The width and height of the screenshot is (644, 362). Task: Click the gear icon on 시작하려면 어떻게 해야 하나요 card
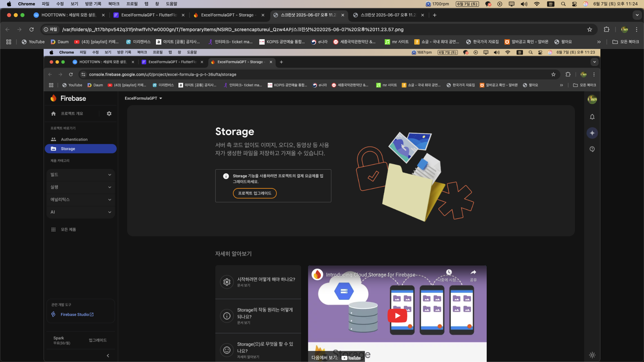tap(227, 282)
